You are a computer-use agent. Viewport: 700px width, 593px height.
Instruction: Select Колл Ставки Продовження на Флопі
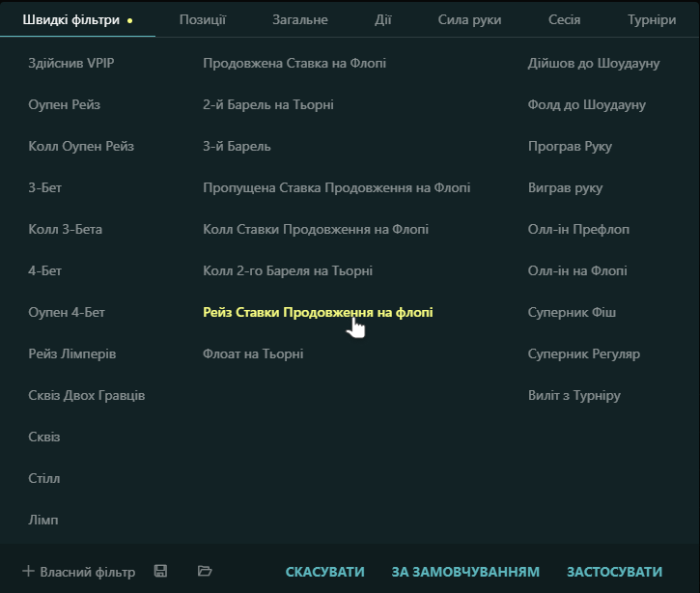click(x=316, y=229)
